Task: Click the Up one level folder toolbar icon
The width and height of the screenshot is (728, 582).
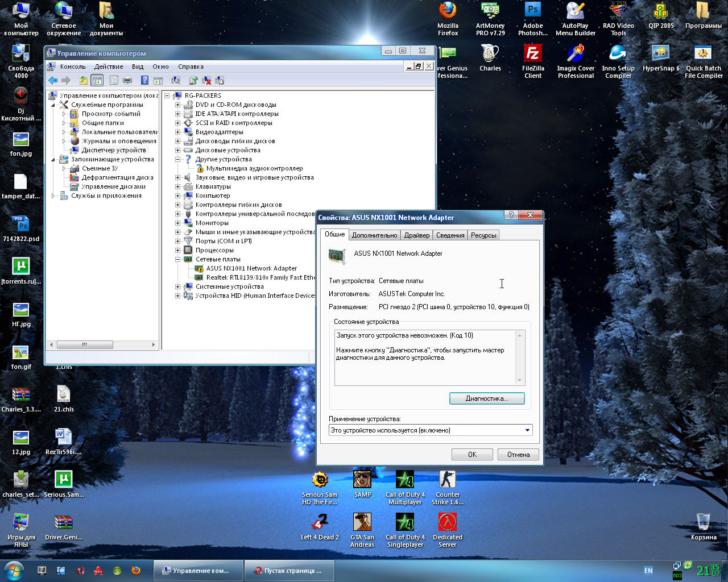Action: (84, 81)
